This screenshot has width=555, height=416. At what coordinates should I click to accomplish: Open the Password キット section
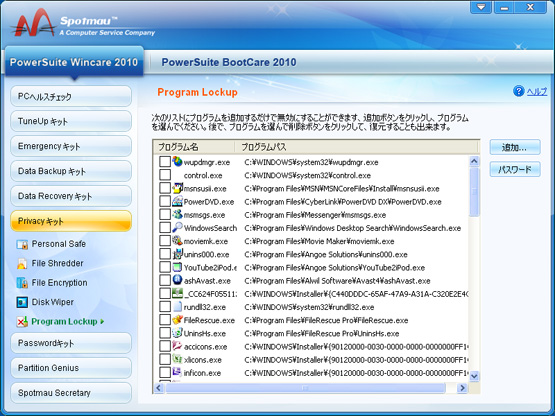71,343
